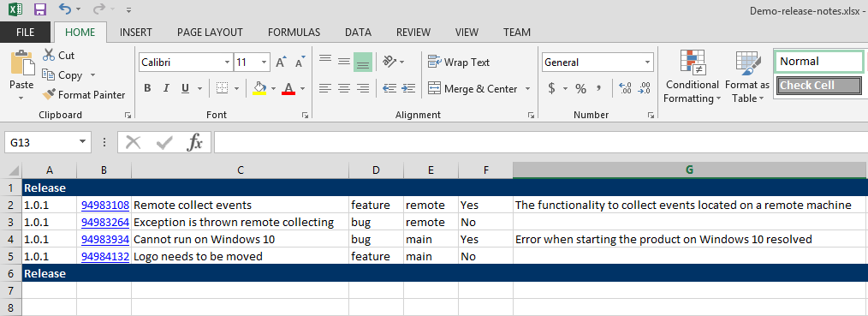Apply cell Borders icon
868x316 pixels.
coord(222,88)
